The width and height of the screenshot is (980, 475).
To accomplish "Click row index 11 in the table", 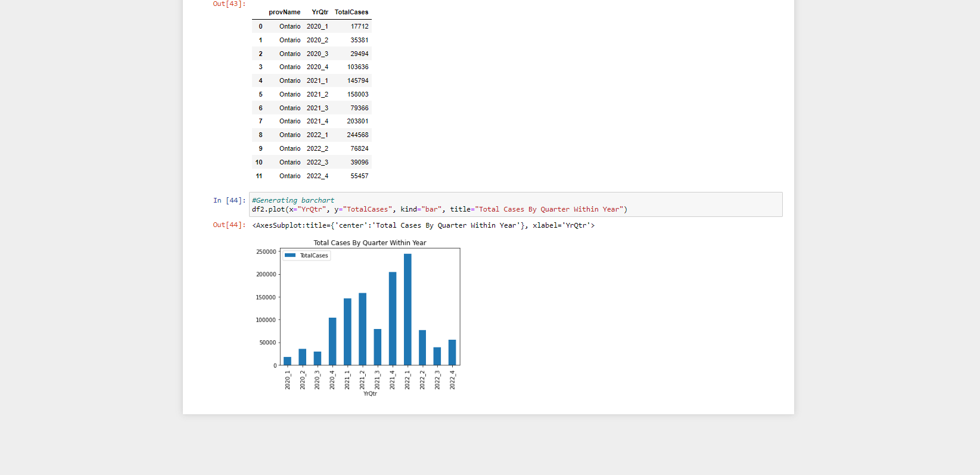I will click(259, 176).
